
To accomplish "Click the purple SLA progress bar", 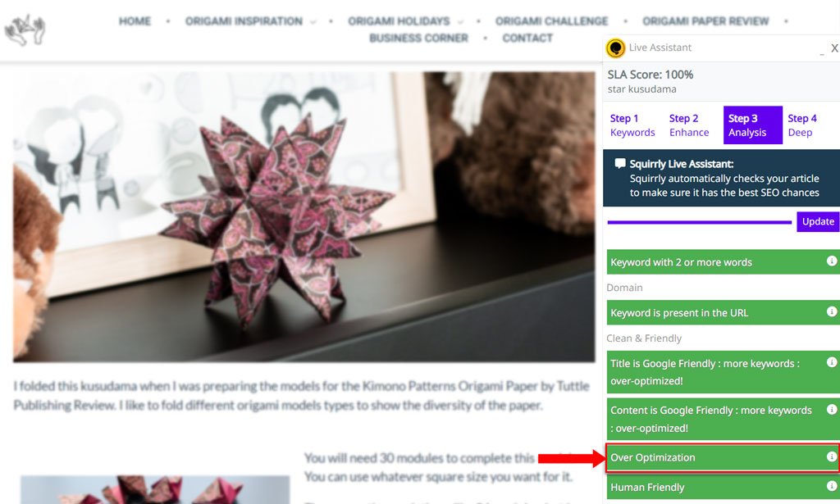I will [699, 222].
